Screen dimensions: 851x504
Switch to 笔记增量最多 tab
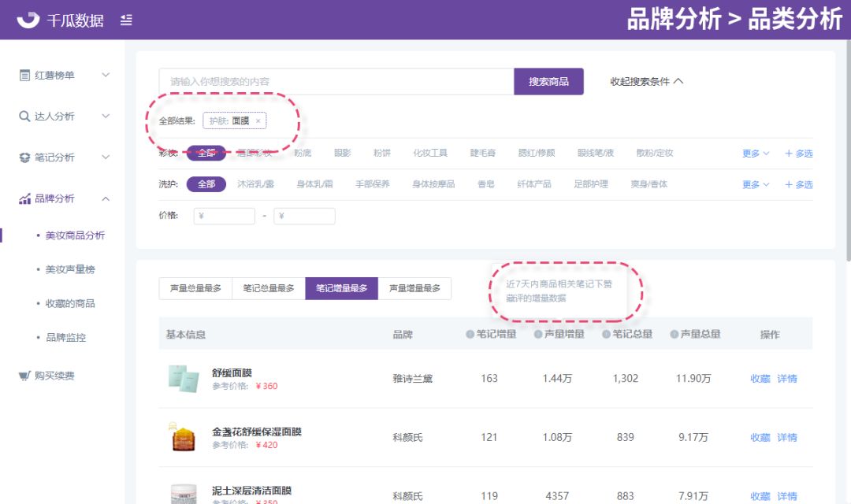click(341, 288)
